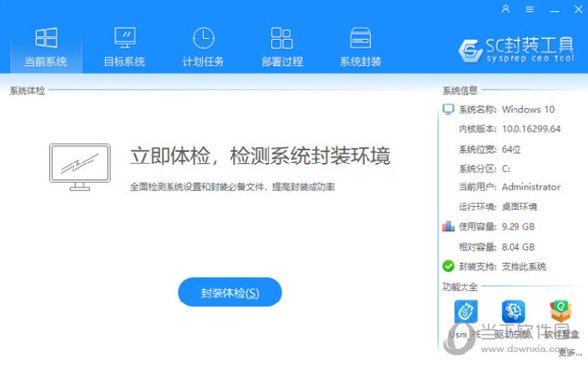Click the bar chart icon beside 使用容量
Screen dimensions: 588x372
pyautogui.click(x=448, y=227)
